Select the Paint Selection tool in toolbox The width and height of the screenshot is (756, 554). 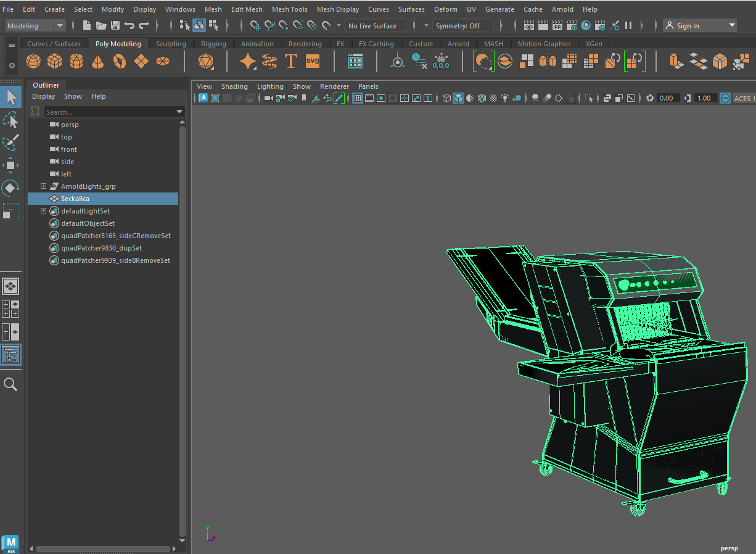[10, 143]
